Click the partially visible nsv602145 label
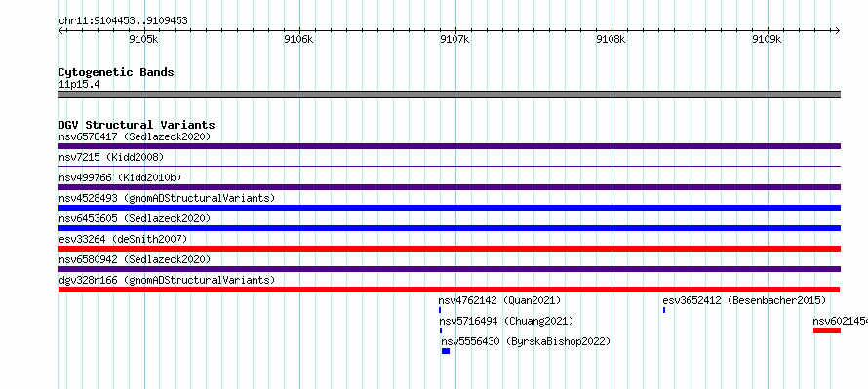 tap(840, 321)
